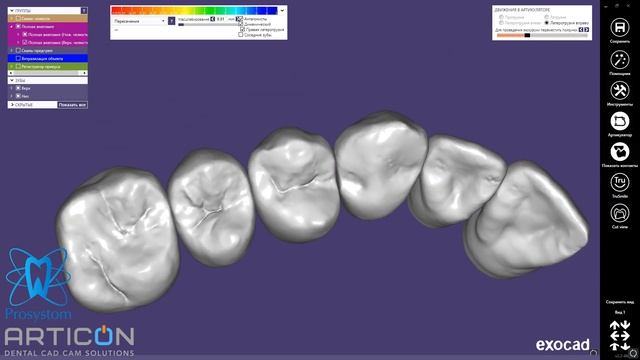Toggle the full anatomy lower jaw checkbox
Screen dimensions: 640x360
(24, 35)
